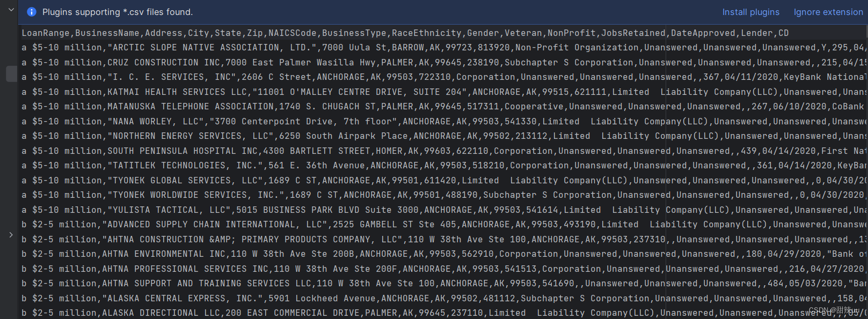Viewport: 868px width, 319px height.
Task: Click the TATITLEK TECHNOLOGIES, INC. row
Action: [x=444, y=166]
